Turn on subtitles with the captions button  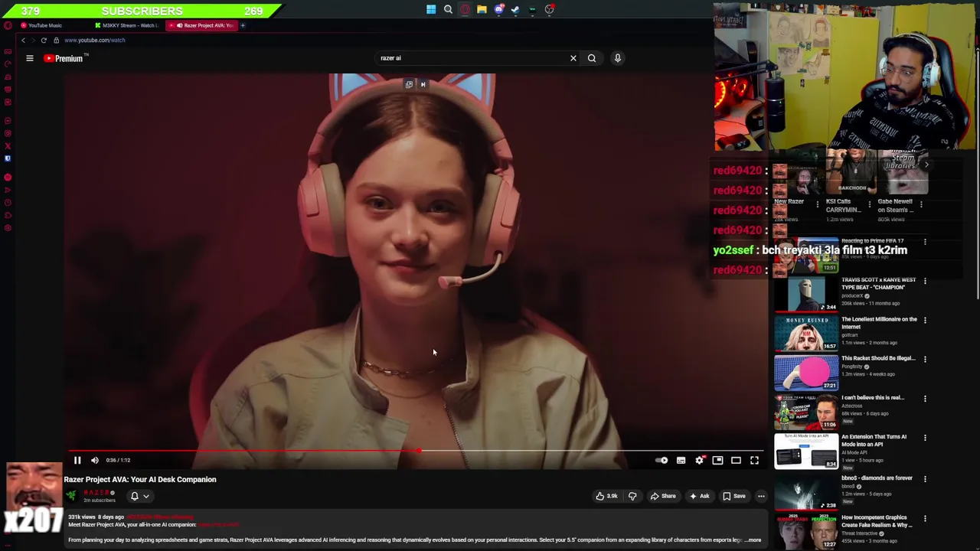point(681,460)
